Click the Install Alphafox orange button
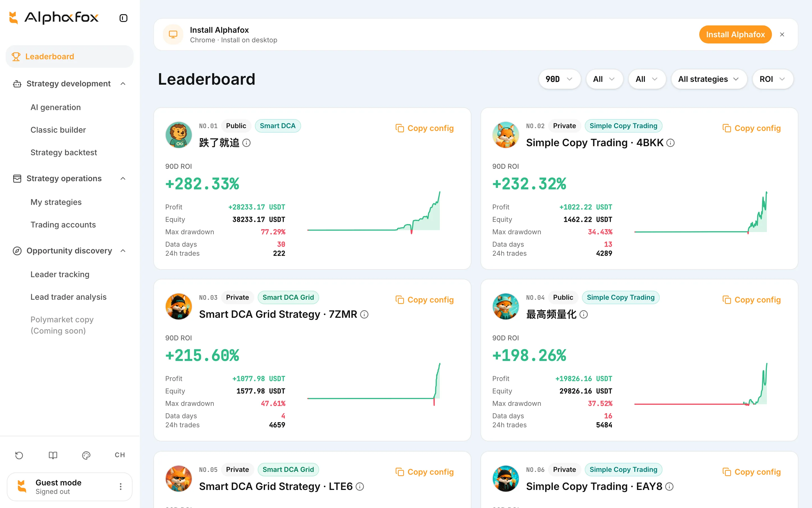The height and width of the screenshot is (508, 812). pyautogui.click(x=735, y=34)
